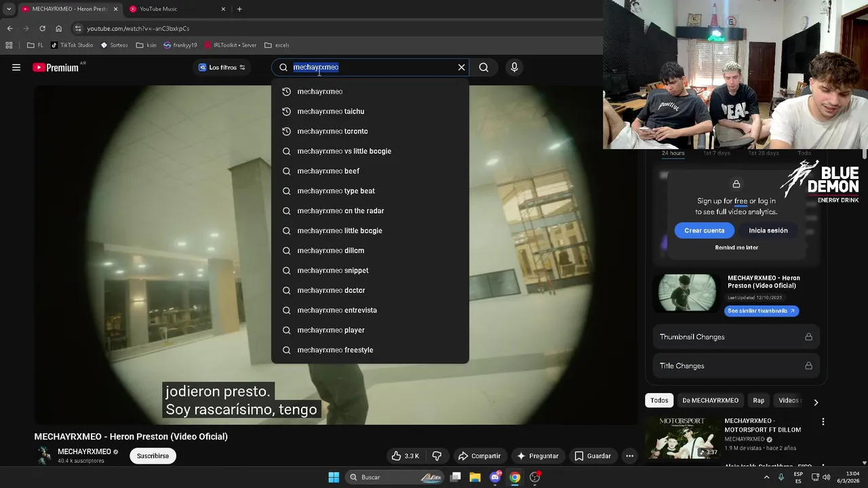Expand locked Thumbnail Changes section
Screen dimensions: 868x488
(x=736, y=337)
